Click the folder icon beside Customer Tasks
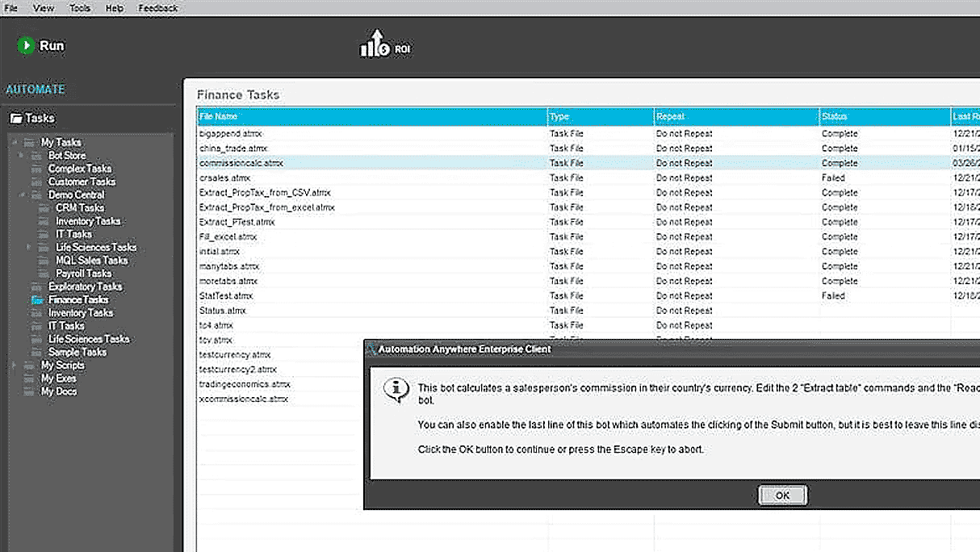The width and height of the screenshot is (980, 552). pyautogui.click(x=36, y=182)
